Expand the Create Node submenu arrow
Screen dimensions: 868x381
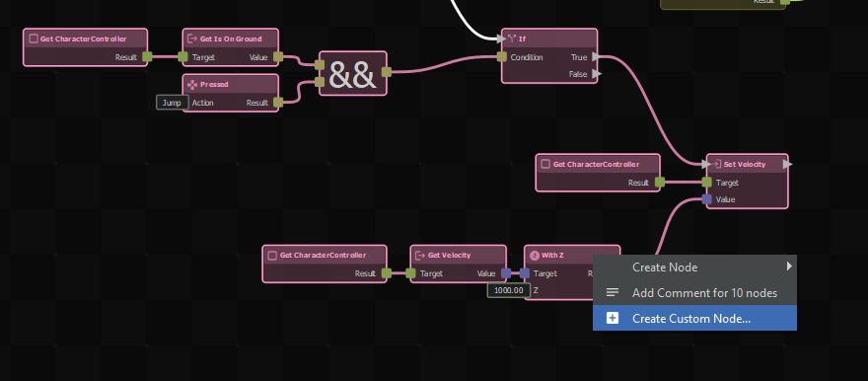789,267
